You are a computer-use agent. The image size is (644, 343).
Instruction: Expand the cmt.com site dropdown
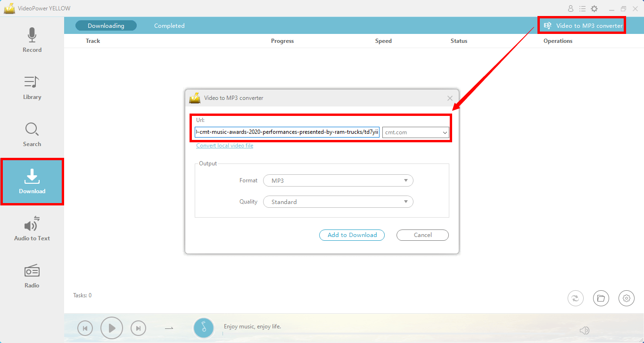coord(416,132)
